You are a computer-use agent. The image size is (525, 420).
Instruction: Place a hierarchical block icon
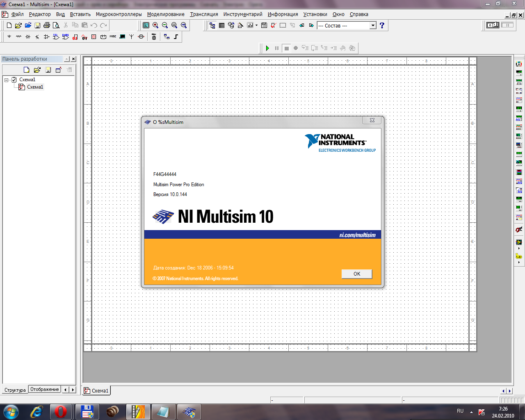click(167, 37)
